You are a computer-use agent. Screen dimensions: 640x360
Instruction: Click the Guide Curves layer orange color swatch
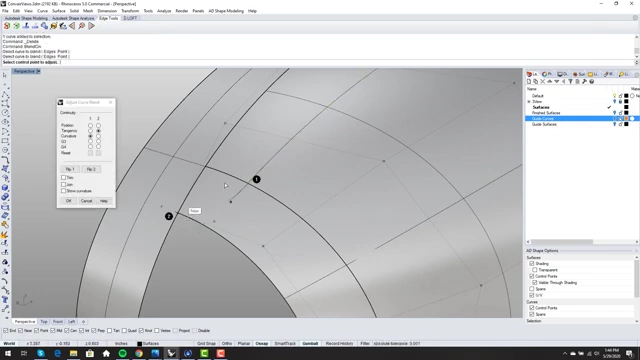[x=627, y=118]
